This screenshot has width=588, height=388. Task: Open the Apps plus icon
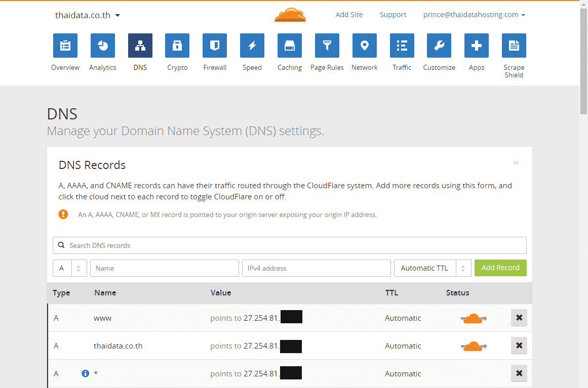(477, 46)
